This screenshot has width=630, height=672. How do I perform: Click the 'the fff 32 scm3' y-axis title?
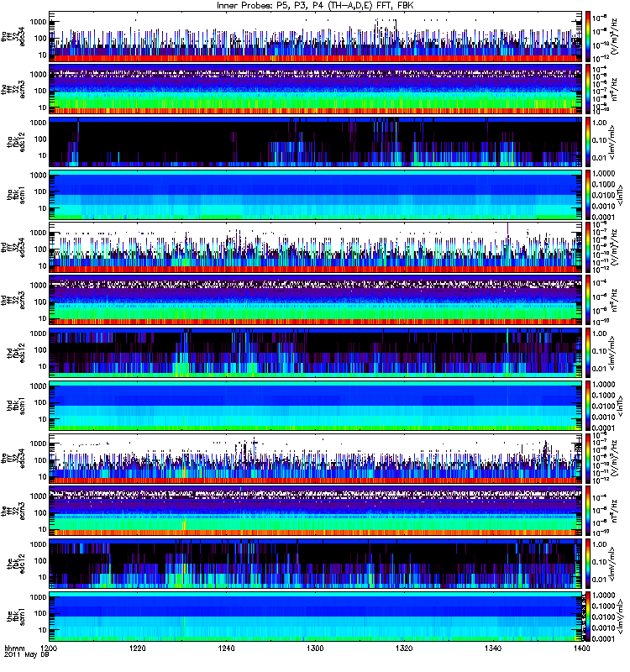[13, 512]
